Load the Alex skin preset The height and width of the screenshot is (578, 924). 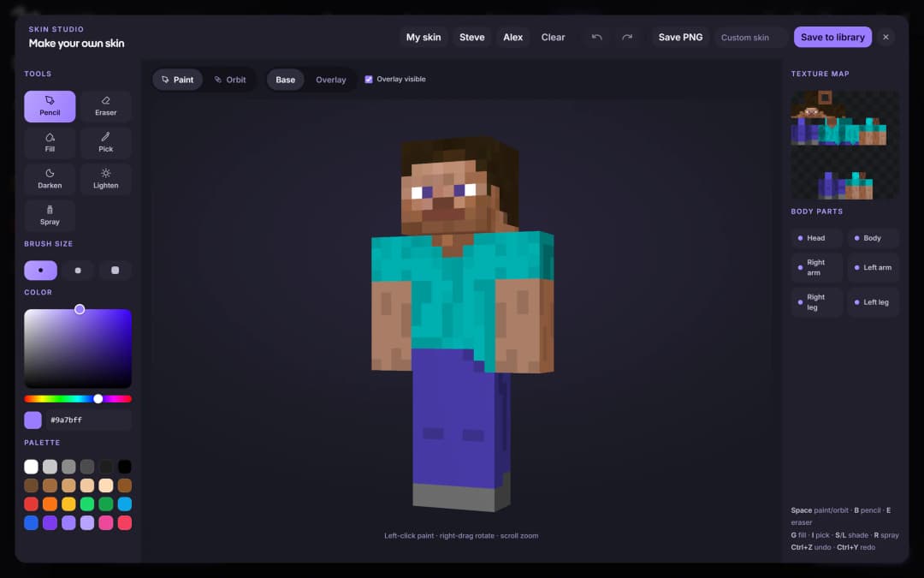(512, 37)
